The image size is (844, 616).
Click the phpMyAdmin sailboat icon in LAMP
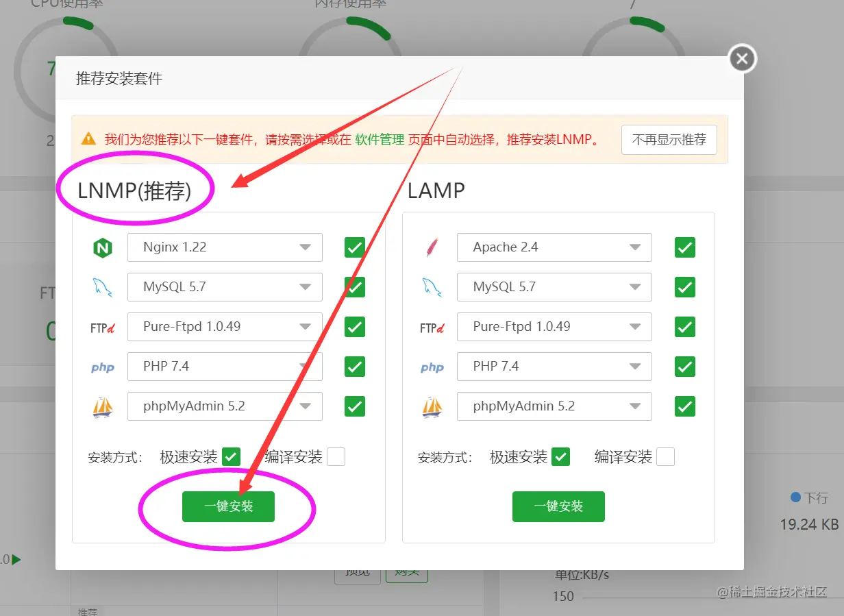432,407
